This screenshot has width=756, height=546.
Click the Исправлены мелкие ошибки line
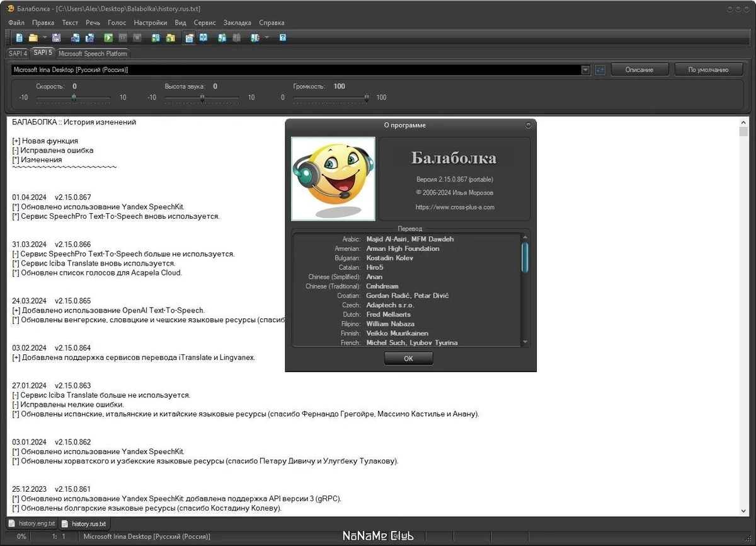(x=68, y=405)
